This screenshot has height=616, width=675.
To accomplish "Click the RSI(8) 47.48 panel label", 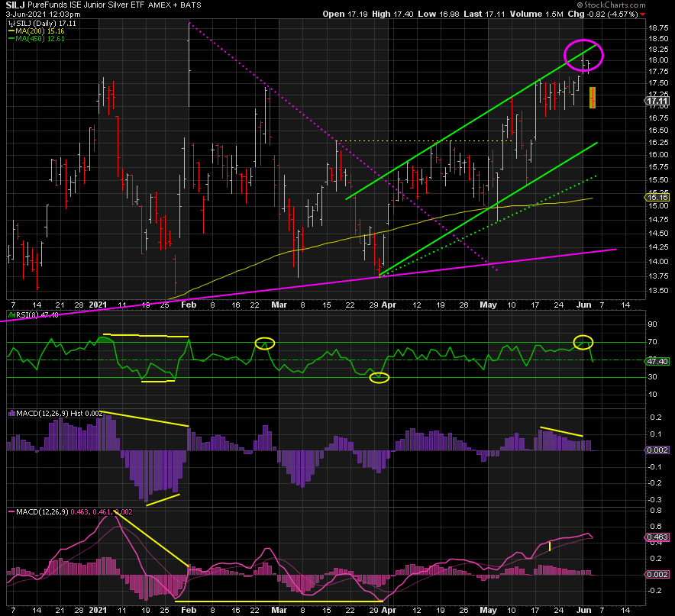I will point(37,315).
